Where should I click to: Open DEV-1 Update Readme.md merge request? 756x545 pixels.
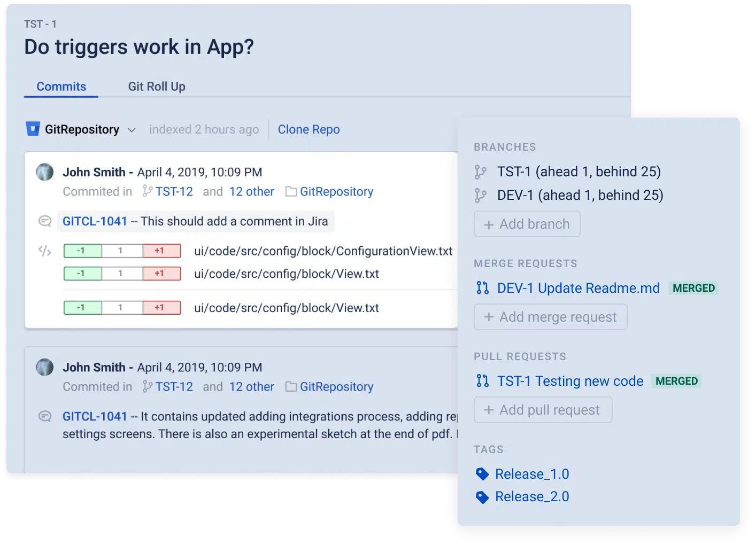click(578, 288)
